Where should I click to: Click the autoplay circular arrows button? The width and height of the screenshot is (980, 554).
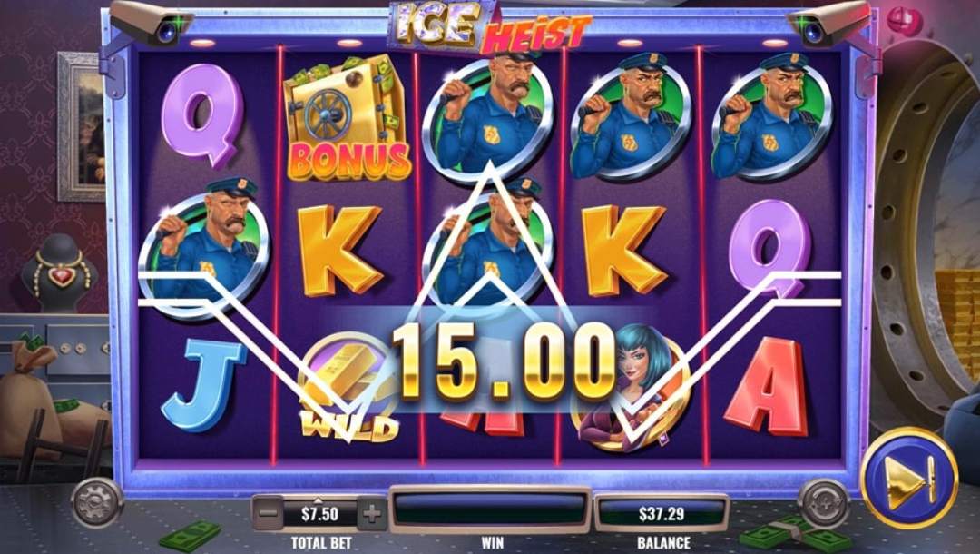coord(824,503)
